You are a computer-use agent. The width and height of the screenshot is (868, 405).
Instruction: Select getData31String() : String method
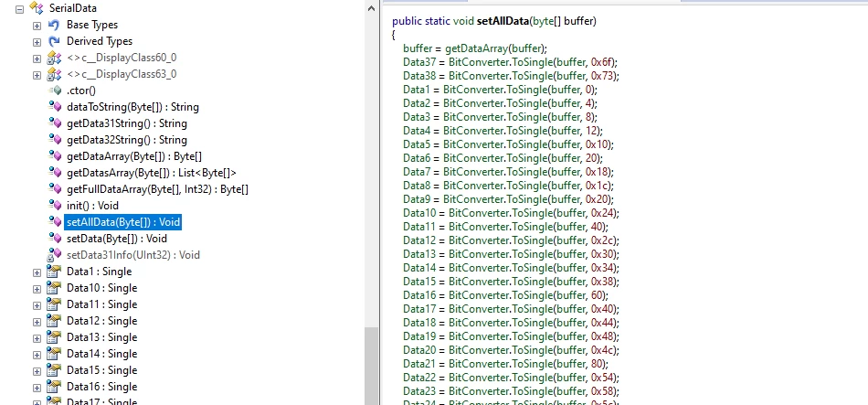coord(126,123)
